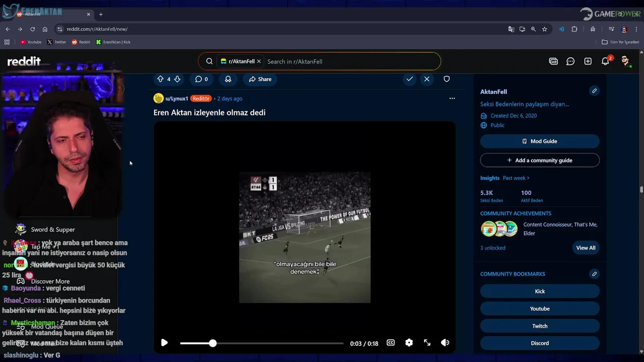Open the Kick bookmark

tap(540, 292)
